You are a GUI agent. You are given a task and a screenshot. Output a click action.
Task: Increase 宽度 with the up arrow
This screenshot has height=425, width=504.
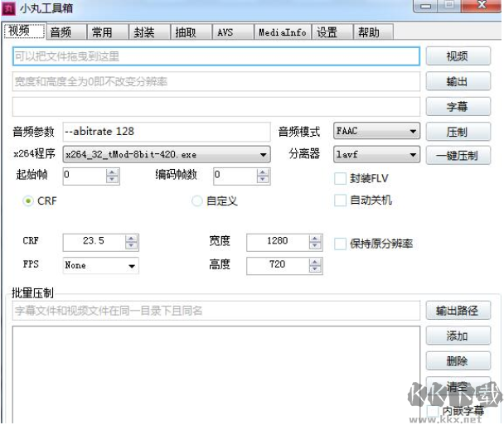coord(315,239)
